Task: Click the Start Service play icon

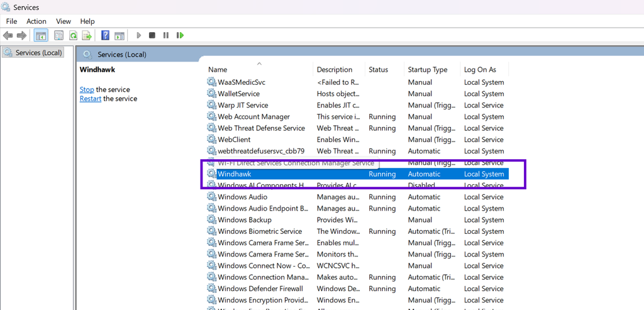Action: tap(139, 35)
